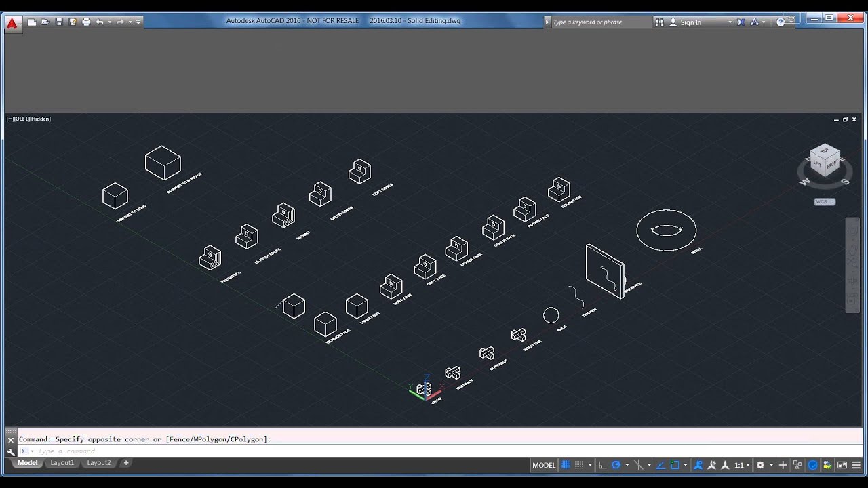Open Autodesk Exchange Apps (X icon)
Viewport: 868px width, 488px height.
click(x=741, y=22)
